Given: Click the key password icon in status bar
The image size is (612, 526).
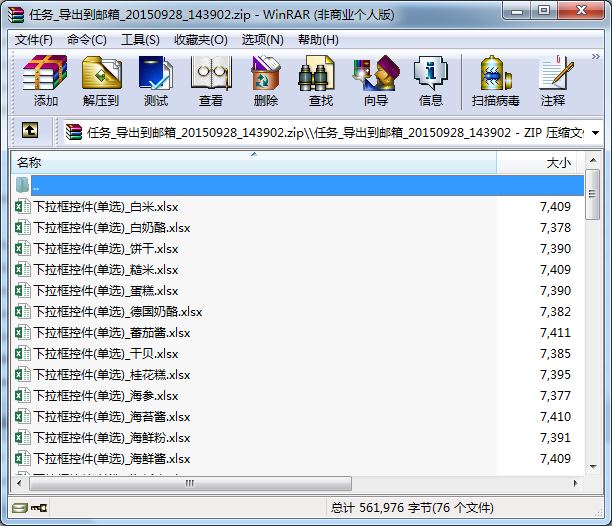Looking at the screenshot, I should [39, 508].
